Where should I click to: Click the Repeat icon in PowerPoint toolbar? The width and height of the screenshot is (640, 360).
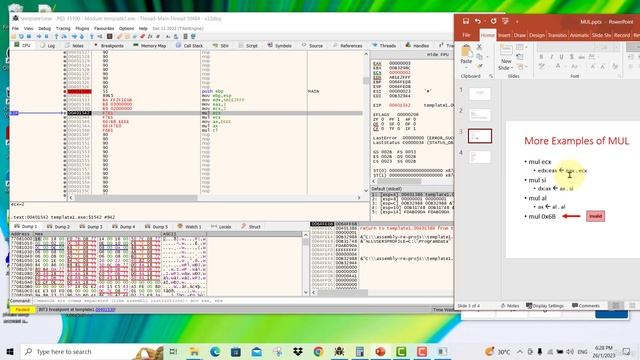tap(493, 21)
